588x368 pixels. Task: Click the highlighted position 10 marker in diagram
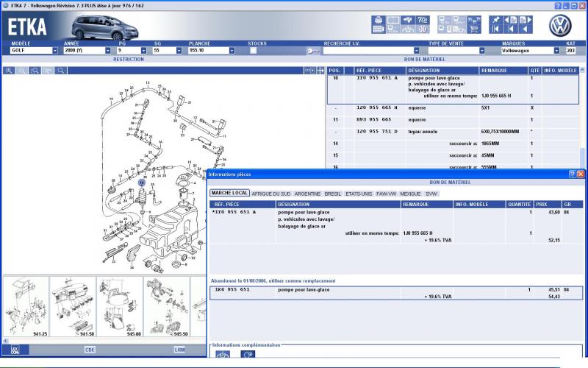tap(141, 183)
